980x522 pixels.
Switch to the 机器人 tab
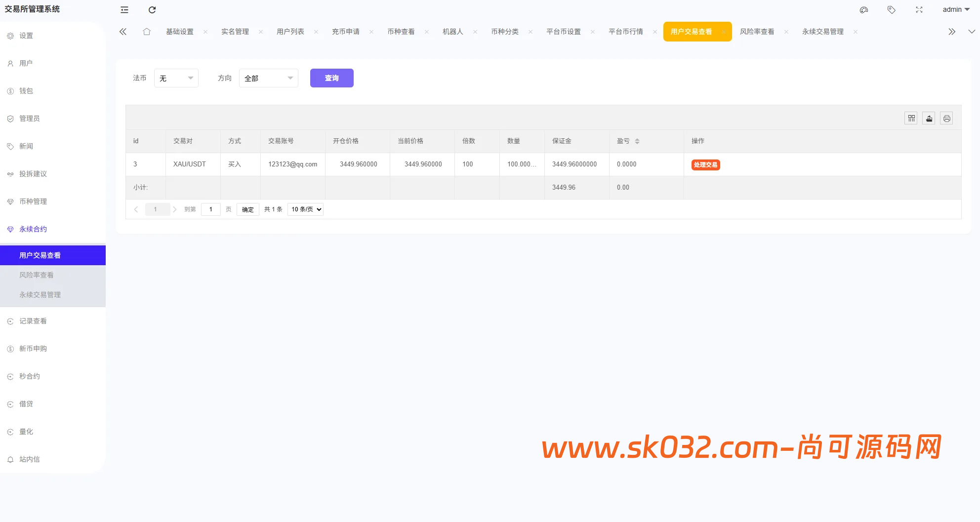[x=453, y=32]
